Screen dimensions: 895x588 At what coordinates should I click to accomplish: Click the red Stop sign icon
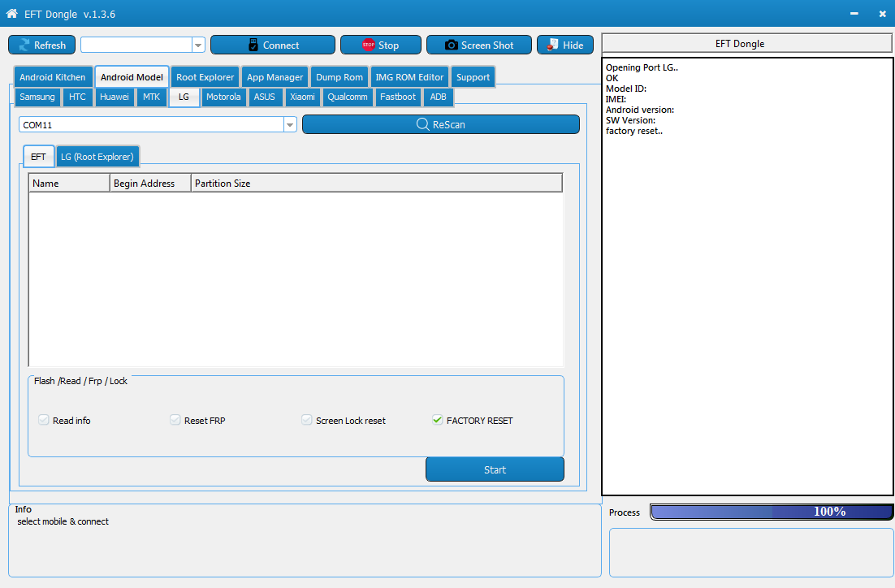[x=369, y=45]
